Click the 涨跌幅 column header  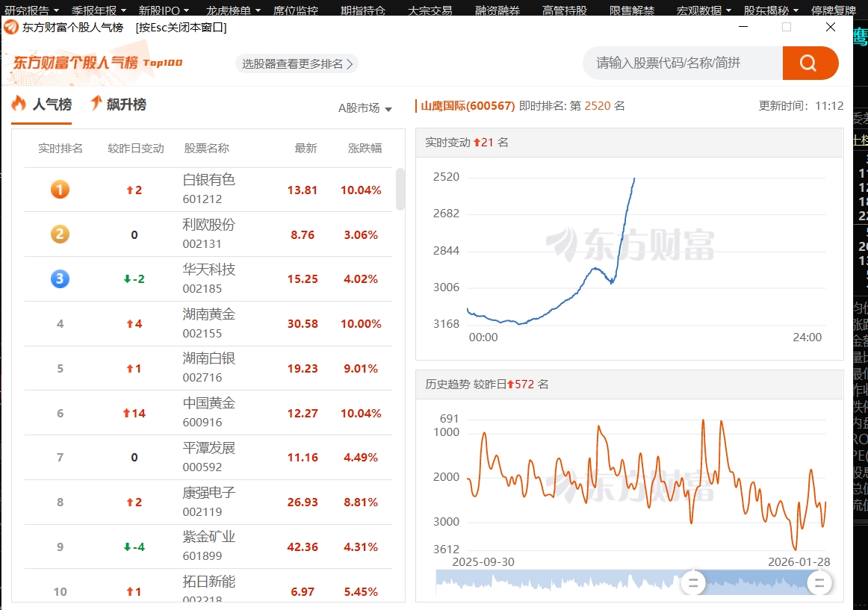365,149
